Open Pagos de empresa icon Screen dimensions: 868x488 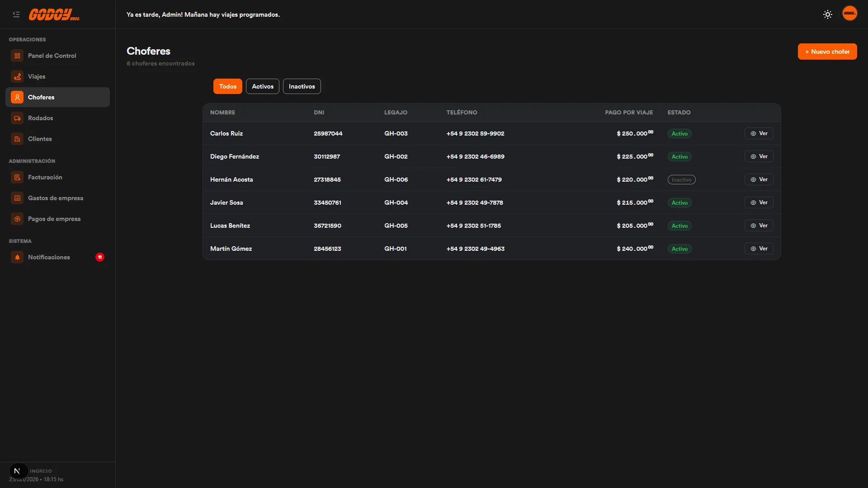click(17, 219)
